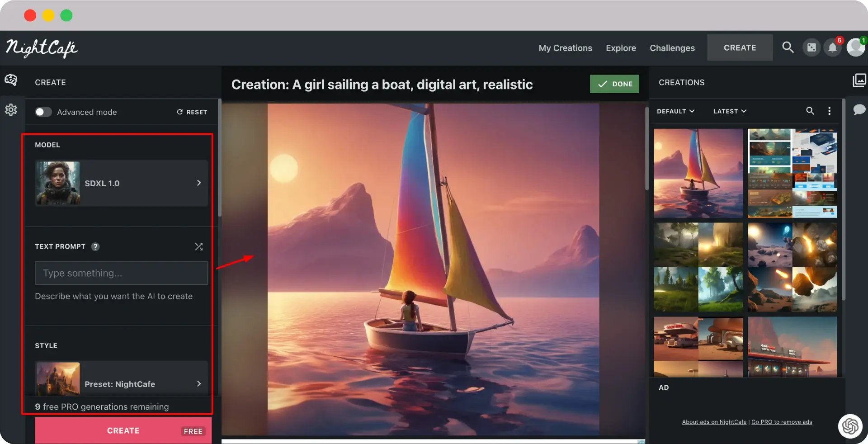Click the AI brain create icon
This screenshot has width=868, height=444.
coord(11,80)
